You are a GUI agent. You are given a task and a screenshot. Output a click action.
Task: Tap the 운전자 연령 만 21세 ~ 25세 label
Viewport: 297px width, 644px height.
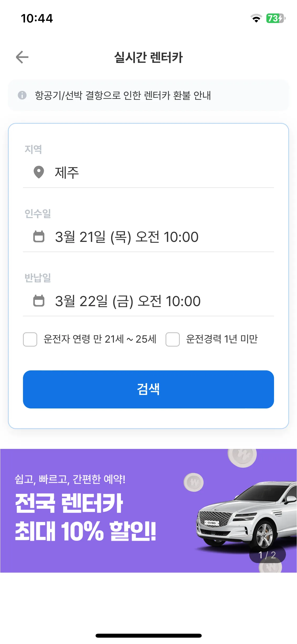tap(100, 339)
